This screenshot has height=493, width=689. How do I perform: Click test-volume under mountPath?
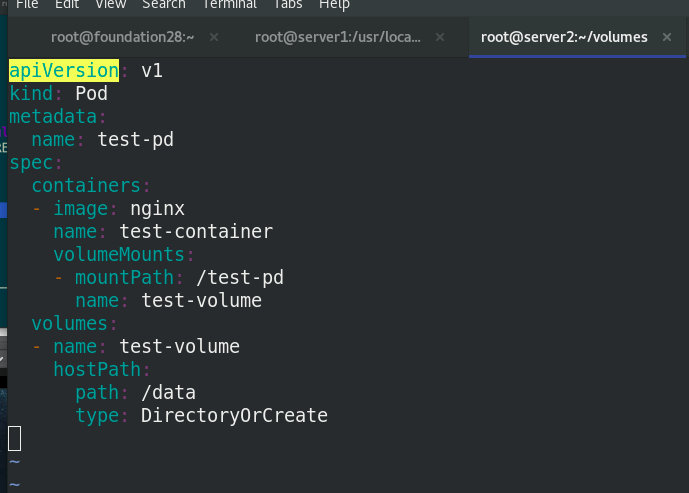point(201,301)
